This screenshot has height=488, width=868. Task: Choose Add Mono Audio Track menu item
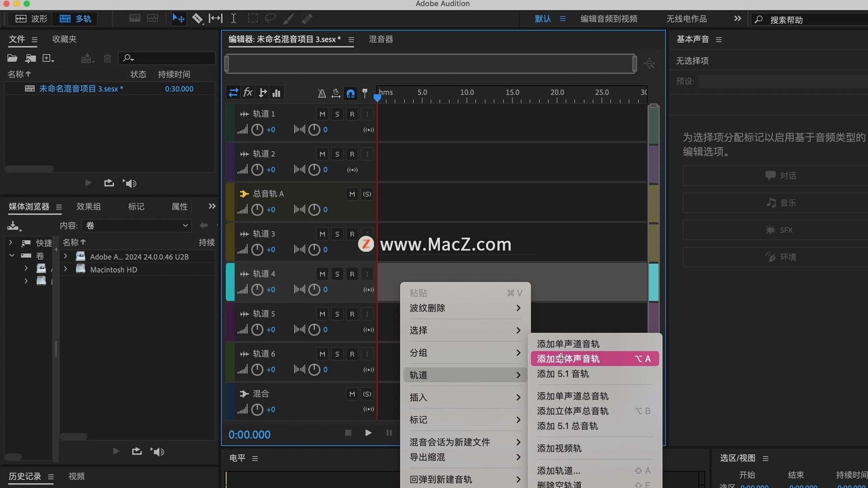(594, 344)
